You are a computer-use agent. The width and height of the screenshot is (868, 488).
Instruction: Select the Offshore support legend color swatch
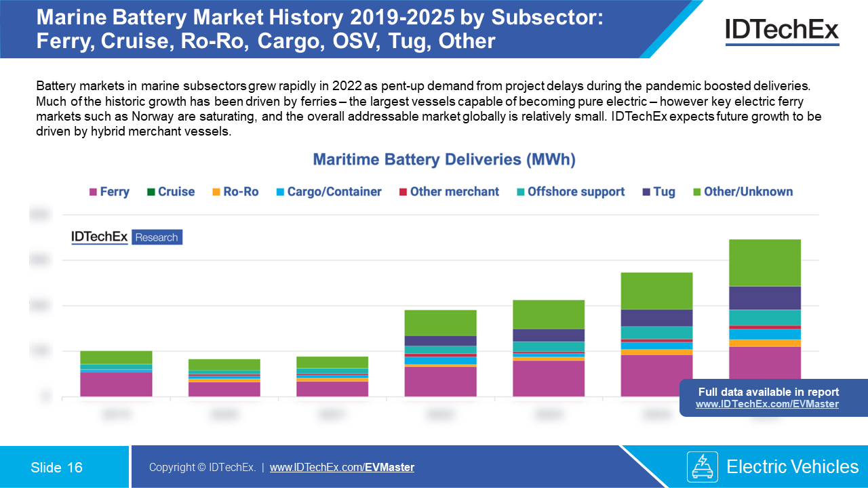(x=520, y=192)
